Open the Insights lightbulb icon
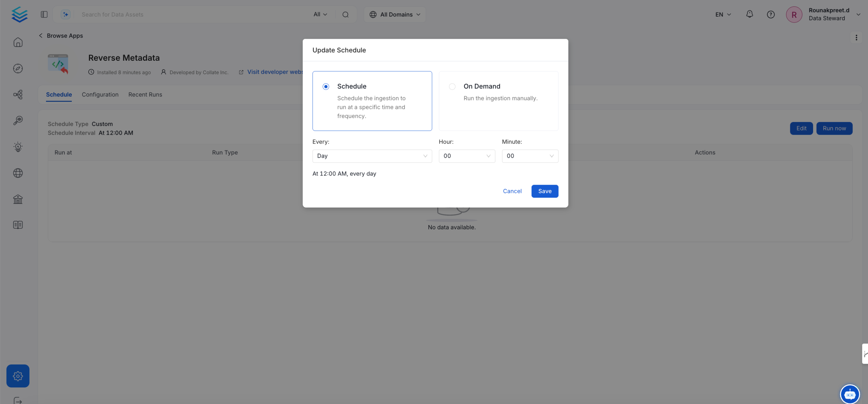The height and width of the screenshot is (404, 868). click(18, 147)
